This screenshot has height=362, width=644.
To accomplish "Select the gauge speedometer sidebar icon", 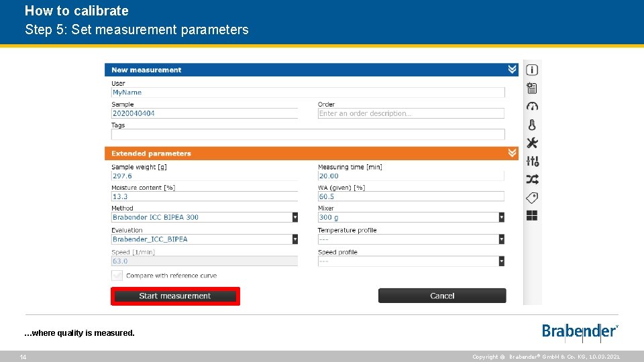I will [532, 107].
